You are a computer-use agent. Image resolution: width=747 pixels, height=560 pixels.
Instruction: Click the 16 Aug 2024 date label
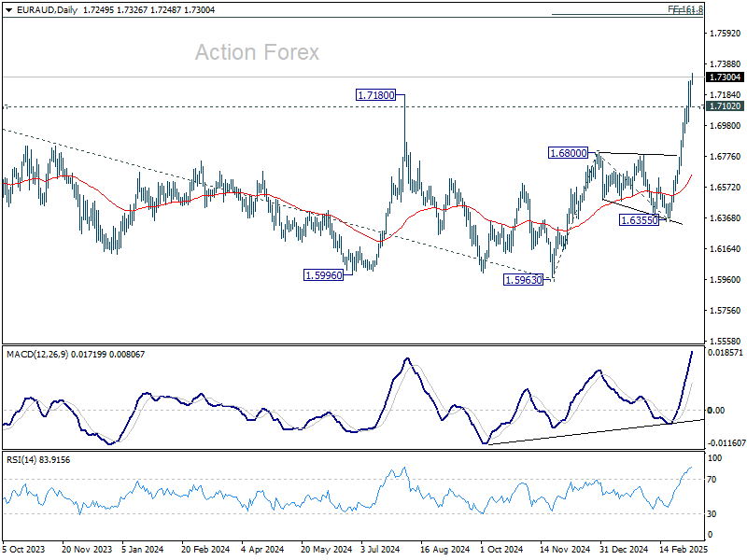(x=445, y=550)
